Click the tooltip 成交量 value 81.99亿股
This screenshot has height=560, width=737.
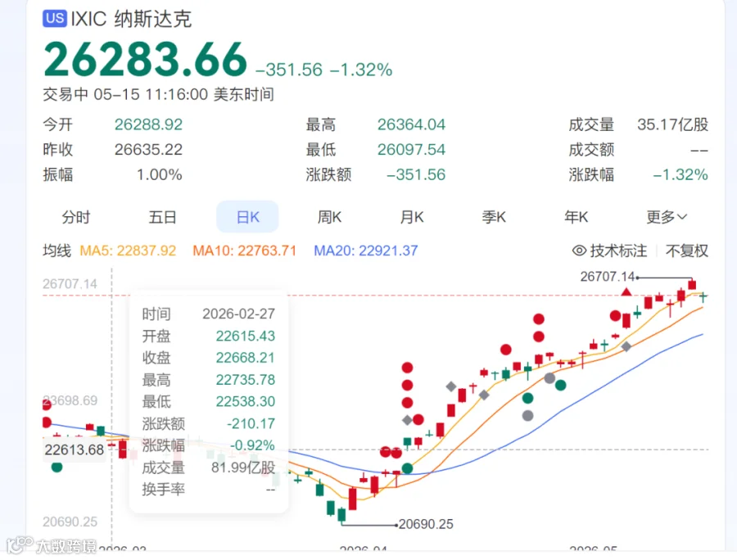pyautogui.click(x=243, y=467)
